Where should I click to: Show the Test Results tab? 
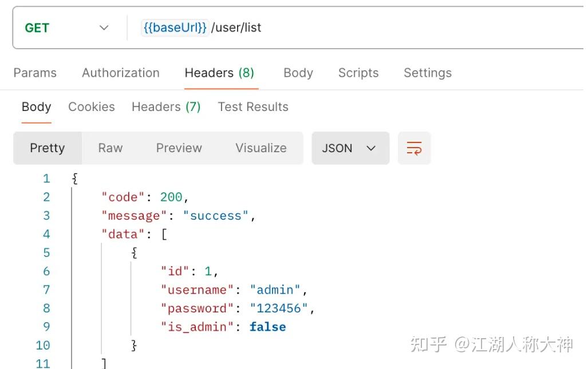253,107
